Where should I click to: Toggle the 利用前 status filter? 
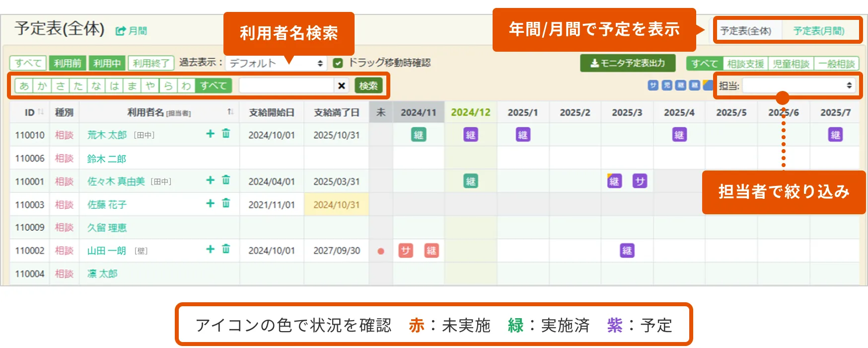click(68, 63)
